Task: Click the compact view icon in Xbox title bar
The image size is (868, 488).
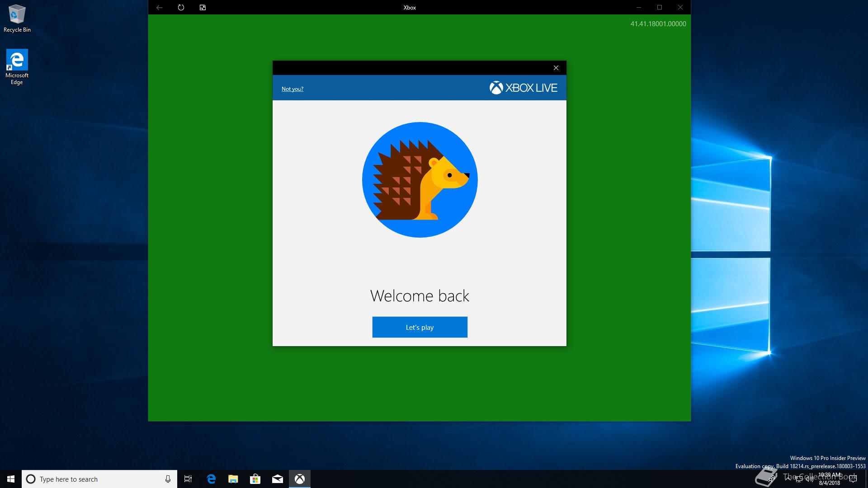Action: tap(203, 7)
